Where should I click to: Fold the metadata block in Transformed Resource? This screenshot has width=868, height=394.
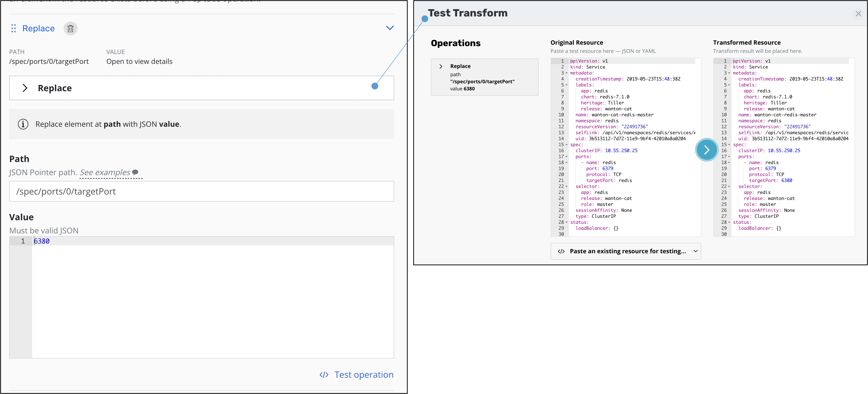click(729, 73)
